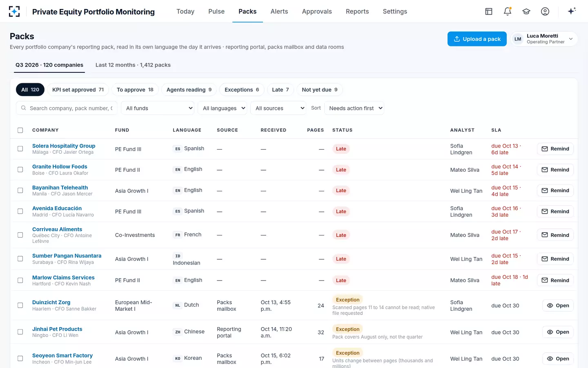
Task: Open the Needs action first sort dropdown
Action: pos(354,108)
